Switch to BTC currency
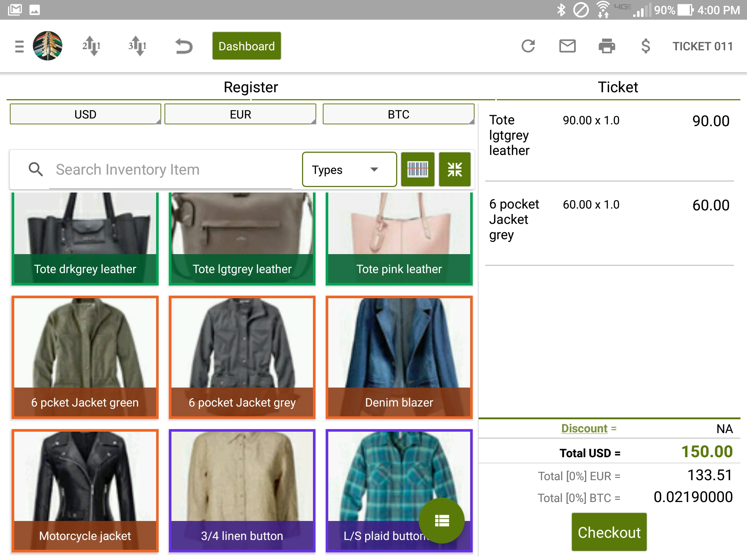747x560 pixels. [398, 114]
